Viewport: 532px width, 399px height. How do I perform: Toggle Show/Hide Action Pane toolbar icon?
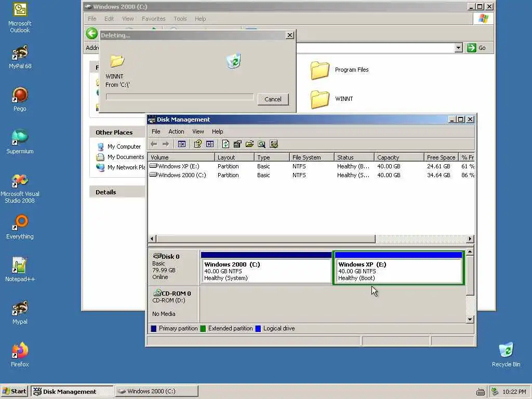[210, 144]
